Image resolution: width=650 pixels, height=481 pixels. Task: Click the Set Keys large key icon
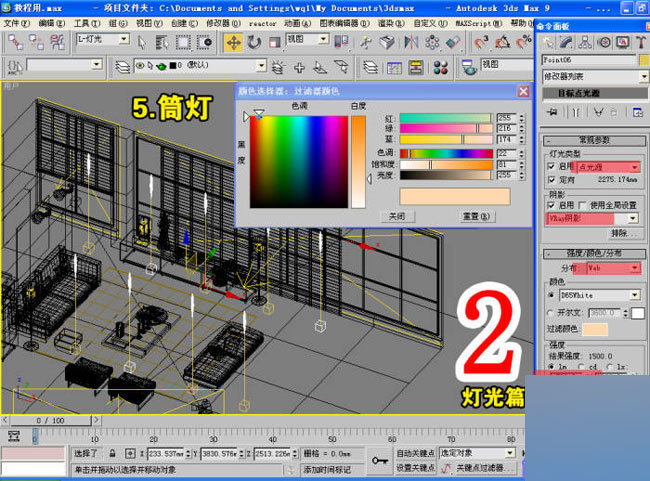[x=379, y=461]
